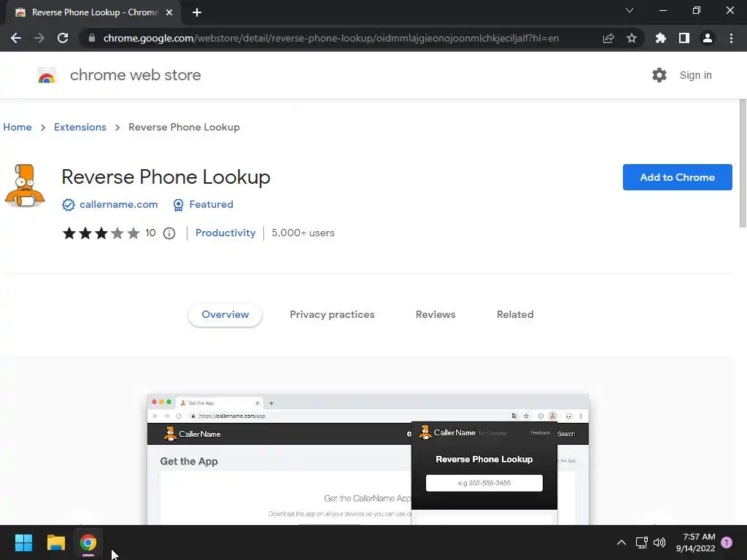Image resolution: width=747 pixels, height=560 pixels.
Task: Click the Sign in link
Action: (x=695, y=75)
